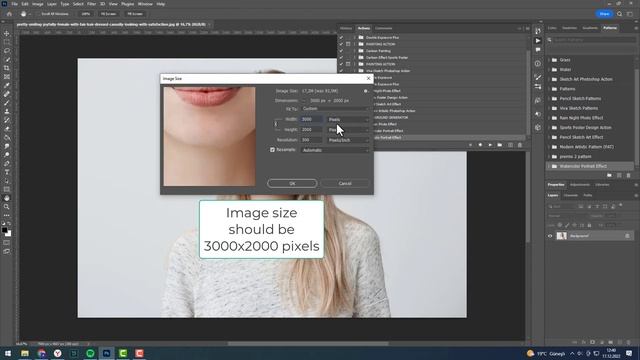Toggle the Resample checkbox
Image resolution: width=640 pixels, height=360 pixels.
click(272, 150)
